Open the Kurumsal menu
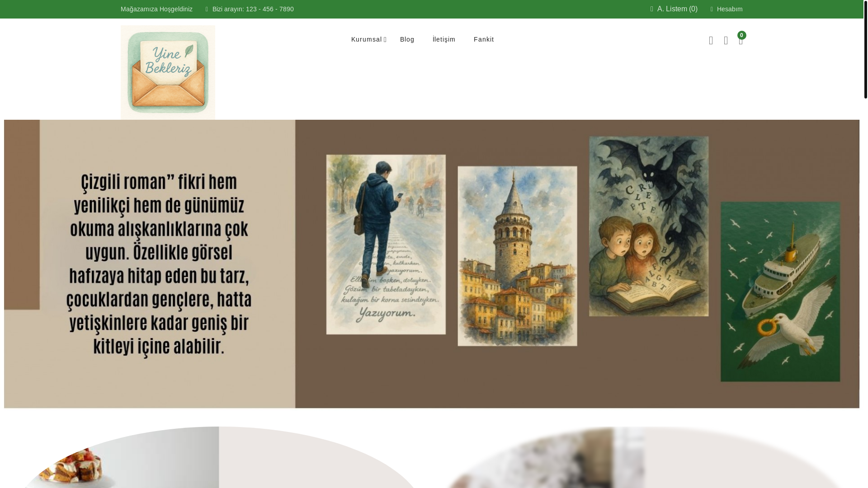The image size is (868, 488). point(366,39)
